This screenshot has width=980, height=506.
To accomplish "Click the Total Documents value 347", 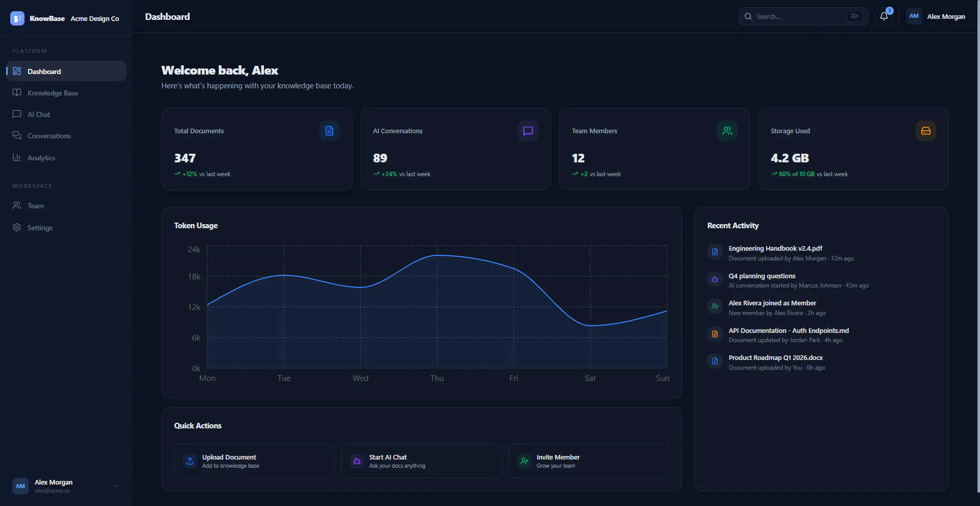I will pyautogui.click(x=185, y=158).
